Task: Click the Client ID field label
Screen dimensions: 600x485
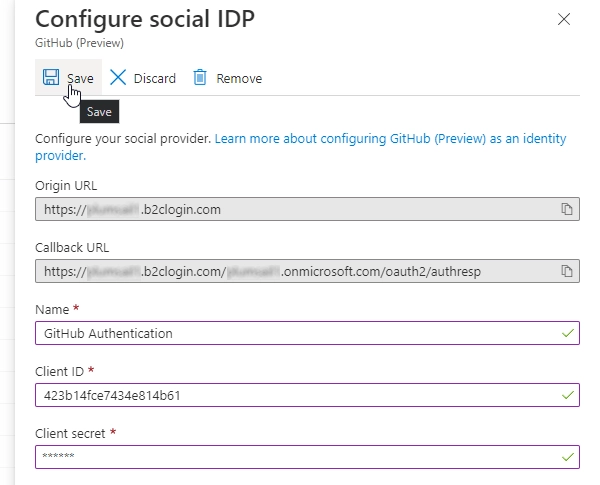Action: (59, 372)
